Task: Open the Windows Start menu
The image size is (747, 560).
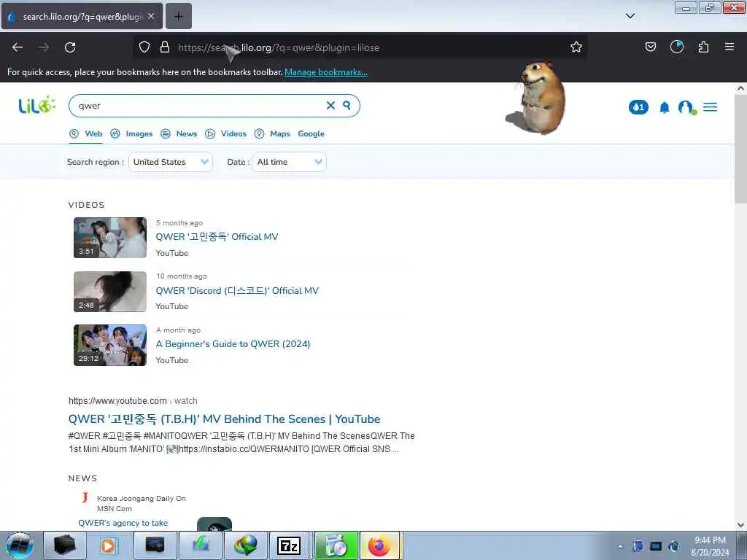Action: point(20,545)
